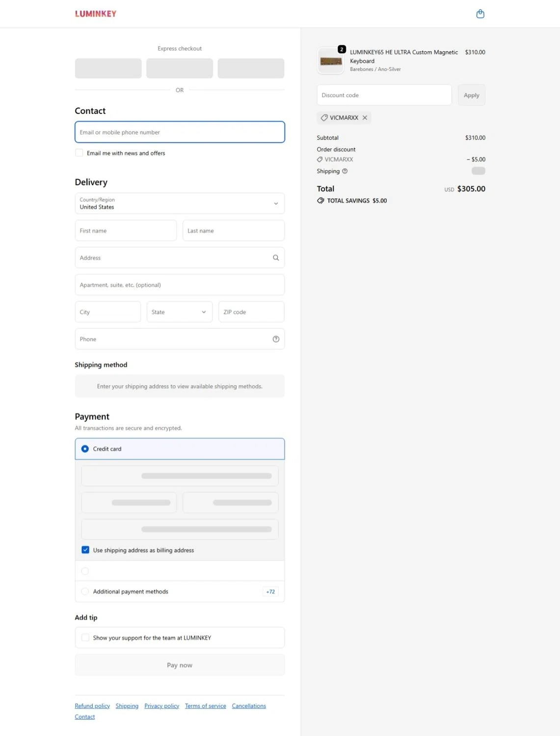Open the Country/Region dropdown
Screen dimensions: 560x736
(x=180, y=204)
